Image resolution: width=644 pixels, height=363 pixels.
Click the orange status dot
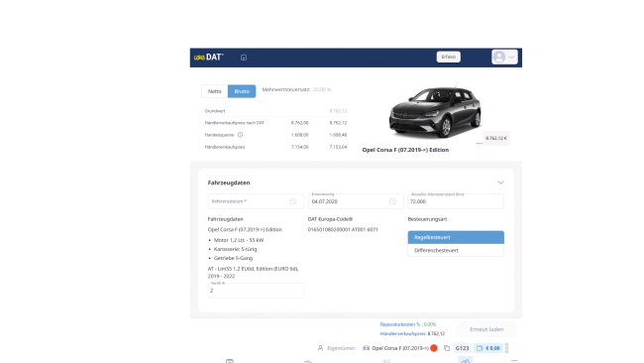pos(434,348)
